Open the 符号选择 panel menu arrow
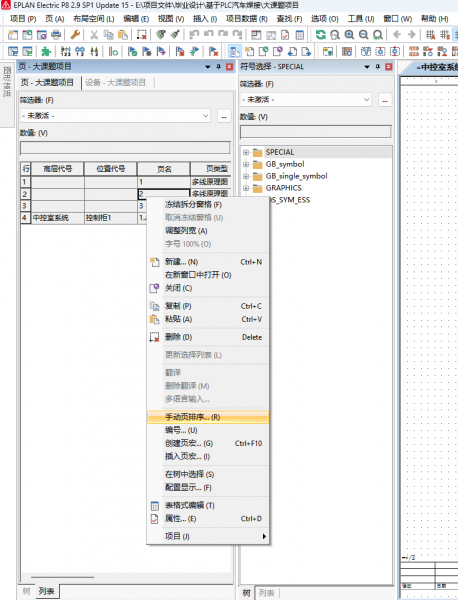 367,67
